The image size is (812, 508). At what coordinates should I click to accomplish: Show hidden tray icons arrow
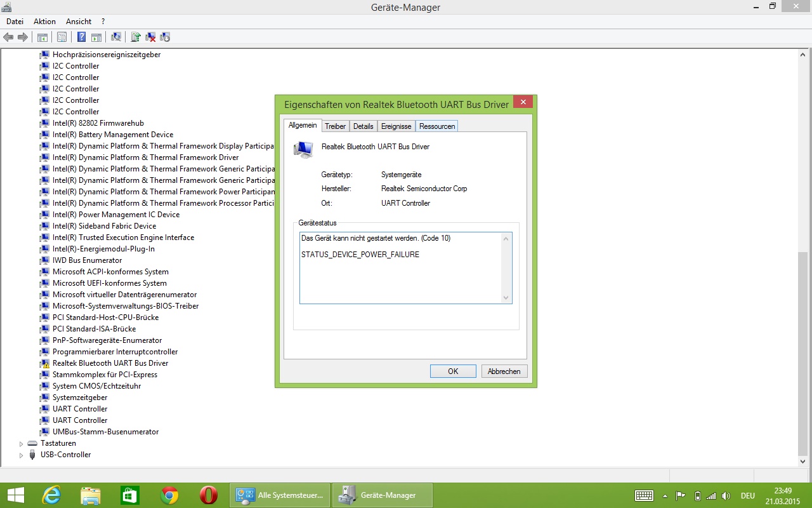[x=665, y=496]
